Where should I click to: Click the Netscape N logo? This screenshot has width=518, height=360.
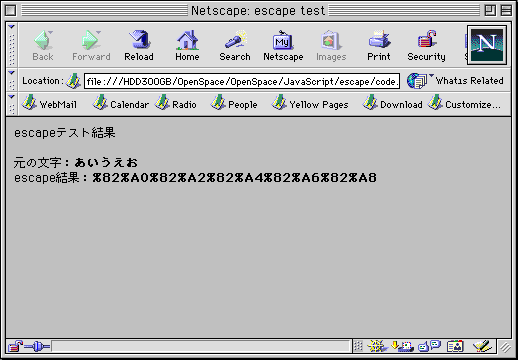coord(487,45)
